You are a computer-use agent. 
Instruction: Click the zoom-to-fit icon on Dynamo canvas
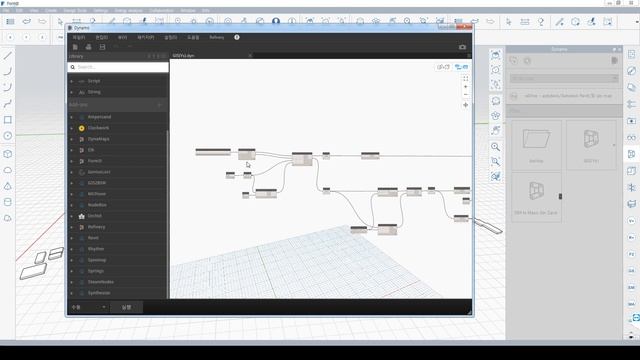pos(465,78)
